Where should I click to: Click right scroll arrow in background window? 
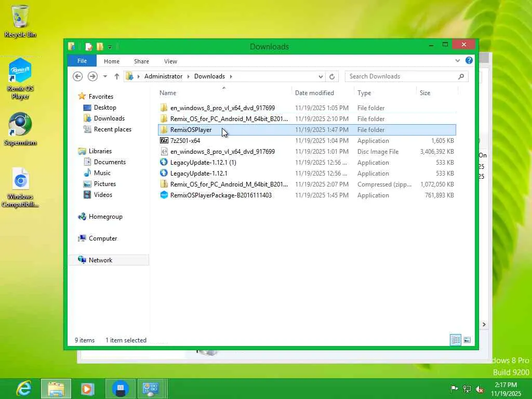(484, 324)
